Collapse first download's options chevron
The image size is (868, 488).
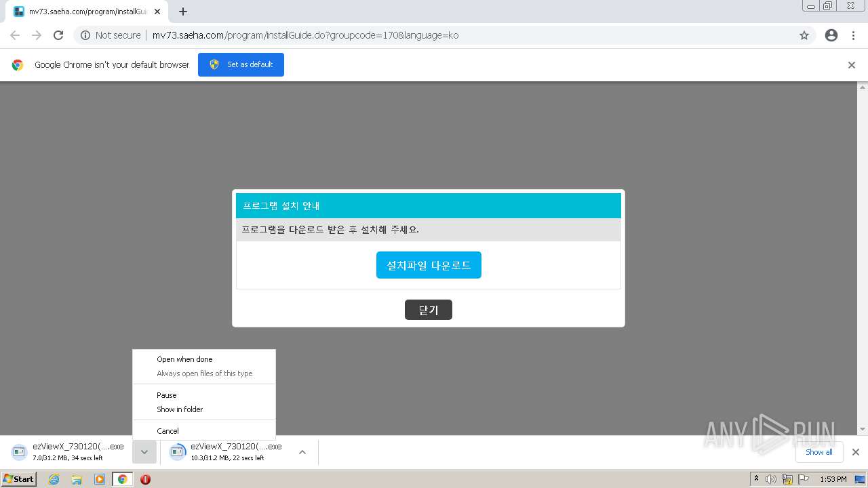(144, 452)
